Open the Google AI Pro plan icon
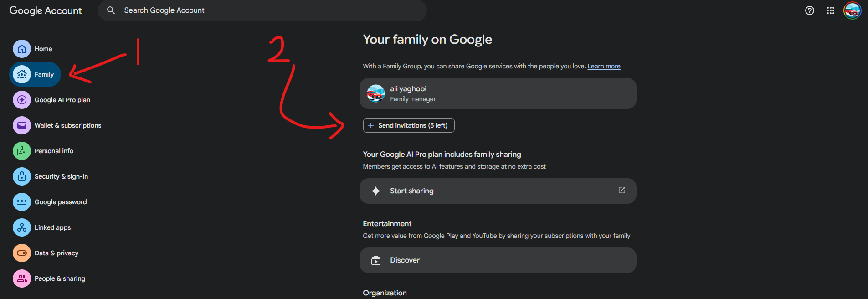The height and width of the screenshot is (299, 868). click(22, 100)
